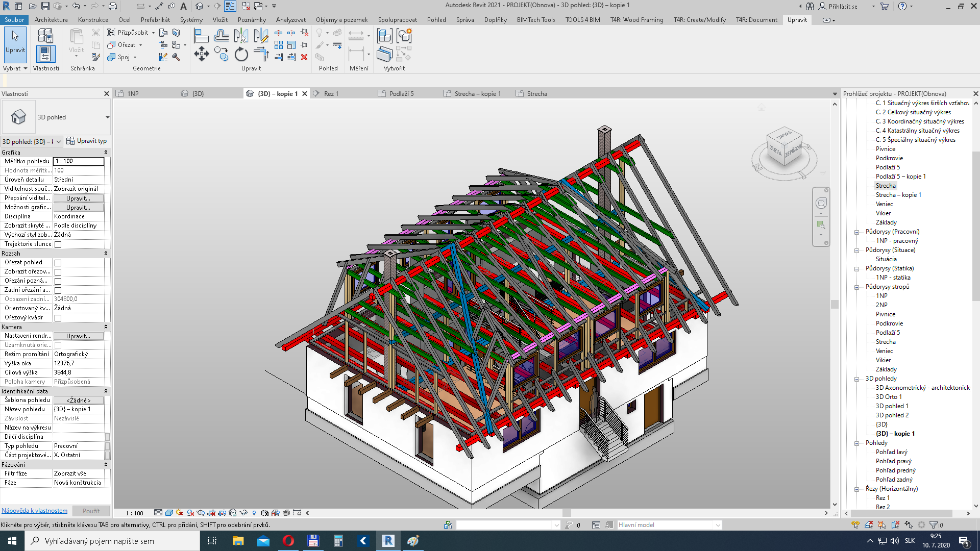The height and width of the screenshot is (551, 980).
Task: Enable the Trajektorie slunce checkbox
Action: (x=58, y=244)
